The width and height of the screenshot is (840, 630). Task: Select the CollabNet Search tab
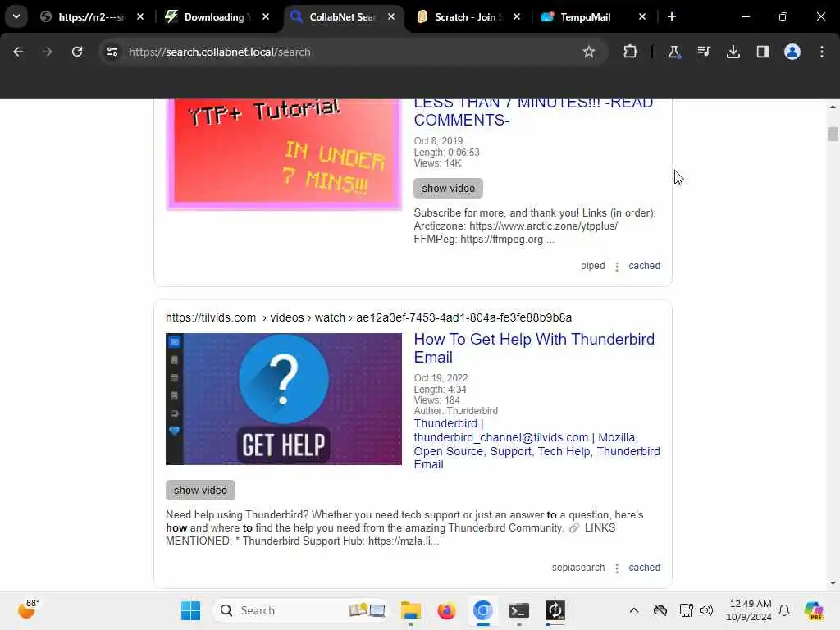click(x=343, y=16)
